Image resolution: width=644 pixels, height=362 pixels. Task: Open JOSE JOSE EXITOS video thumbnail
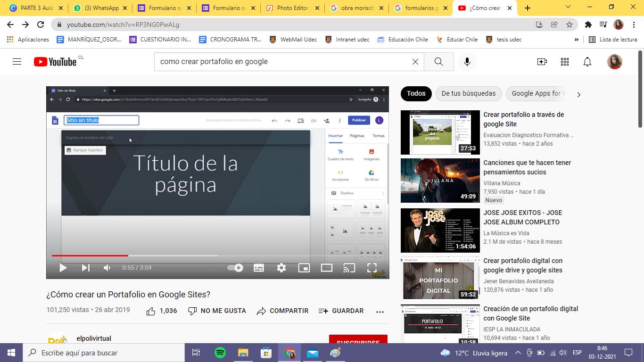tap(440, 230)
